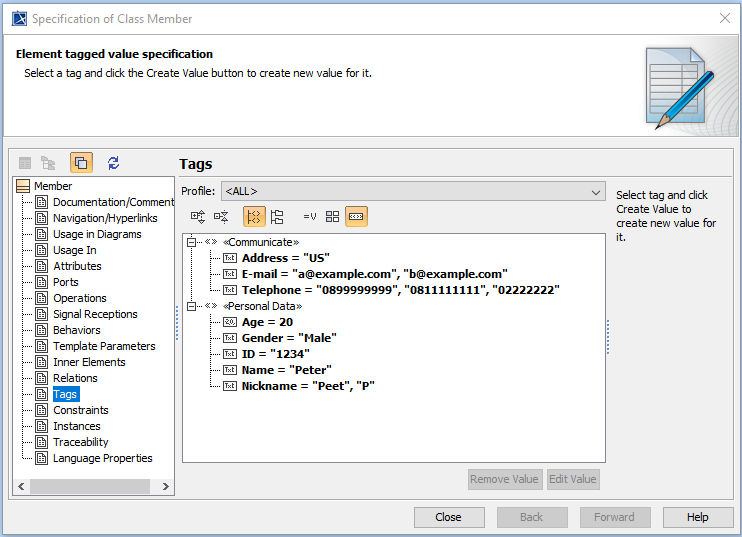Viewport: 742px width, 537px height.
Task: Click the page icon beside Documentation/Comments
Action: click(42, 202)
